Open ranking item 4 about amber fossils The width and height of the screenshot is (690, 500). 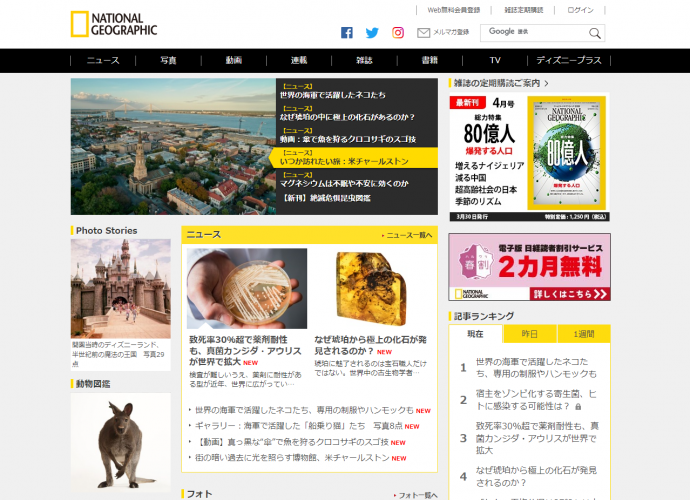pos(536,477)
